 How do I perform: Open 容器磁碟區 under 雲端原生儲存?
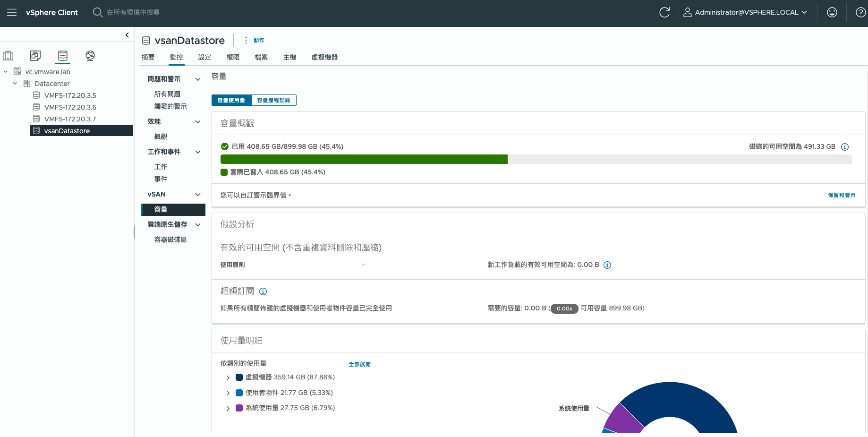(171, 240)
